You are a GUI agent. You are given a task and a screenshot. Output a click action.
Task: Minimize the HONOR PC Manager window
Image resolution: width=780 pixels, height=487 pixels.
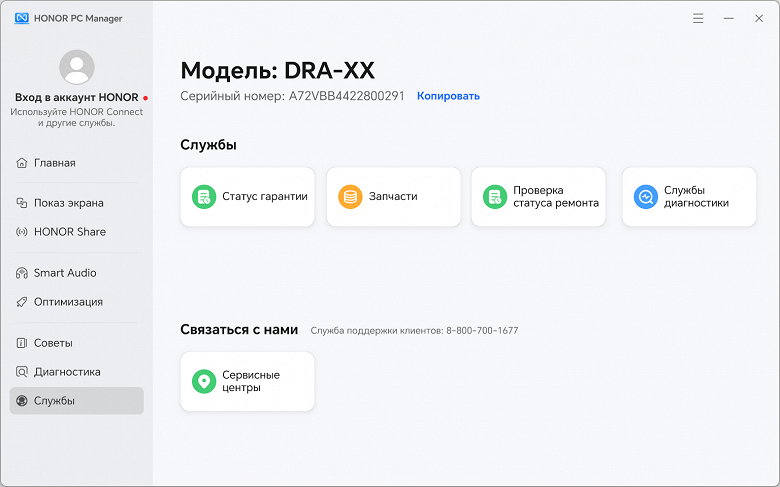[728, 18]
